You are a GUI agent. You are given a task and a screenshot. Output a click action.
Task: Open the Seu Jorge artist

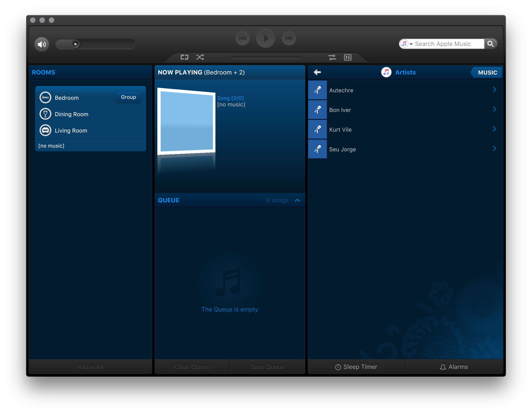coord(405,149)
